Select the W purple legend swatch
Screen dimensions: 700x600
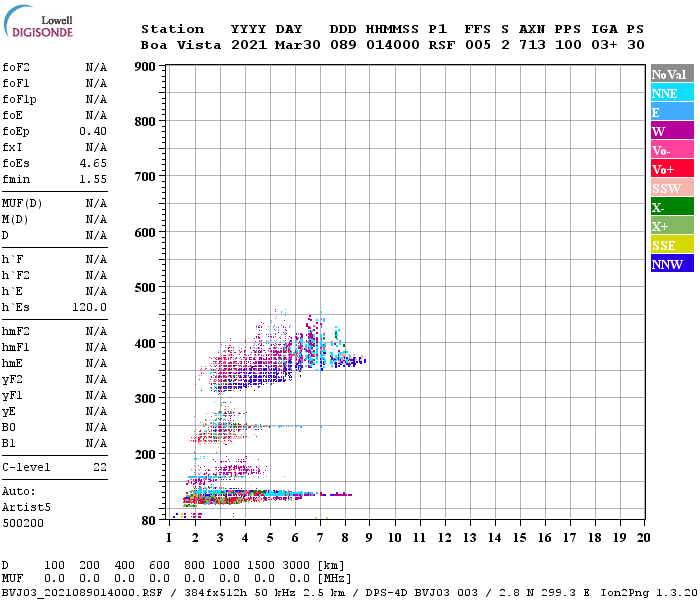pos(672,131)
